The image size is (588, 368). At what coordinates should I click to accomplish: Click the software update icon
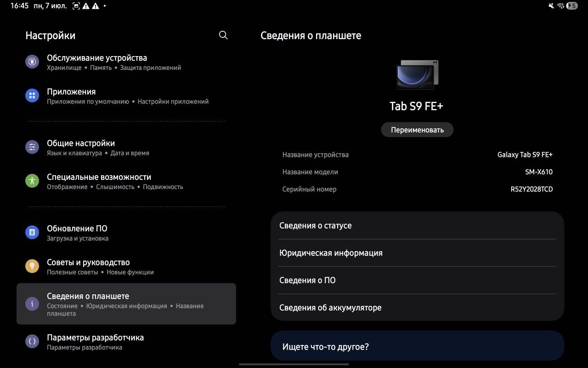tap(32, 232)
